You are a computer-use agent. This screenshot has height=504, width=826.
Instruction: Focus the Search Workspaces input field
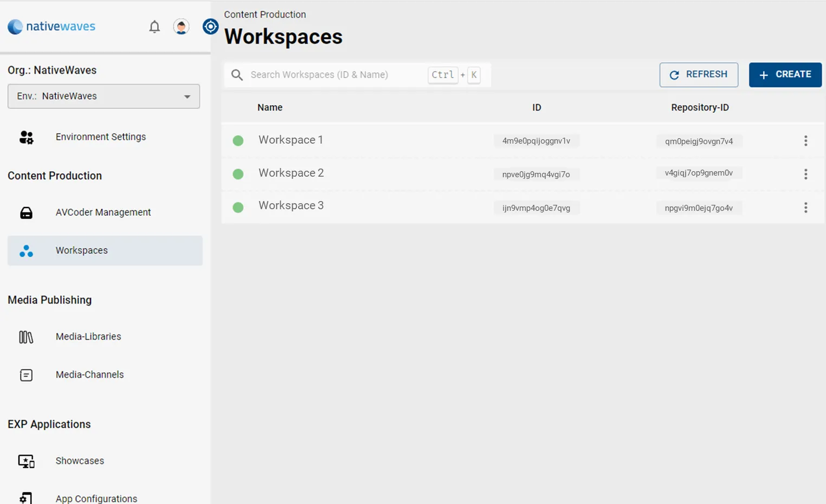[x=336, y=75]
